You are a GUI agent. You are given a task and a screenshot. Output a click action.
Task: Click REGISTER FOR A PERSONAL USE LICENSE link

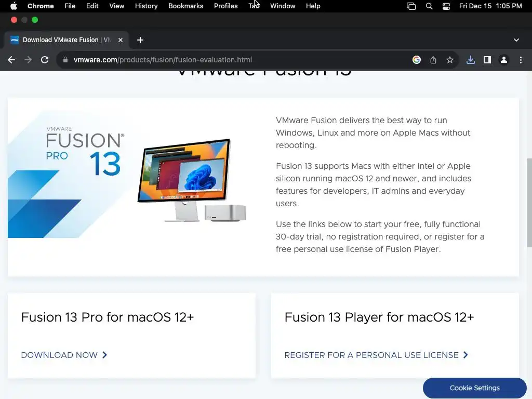tap(376, 355)
